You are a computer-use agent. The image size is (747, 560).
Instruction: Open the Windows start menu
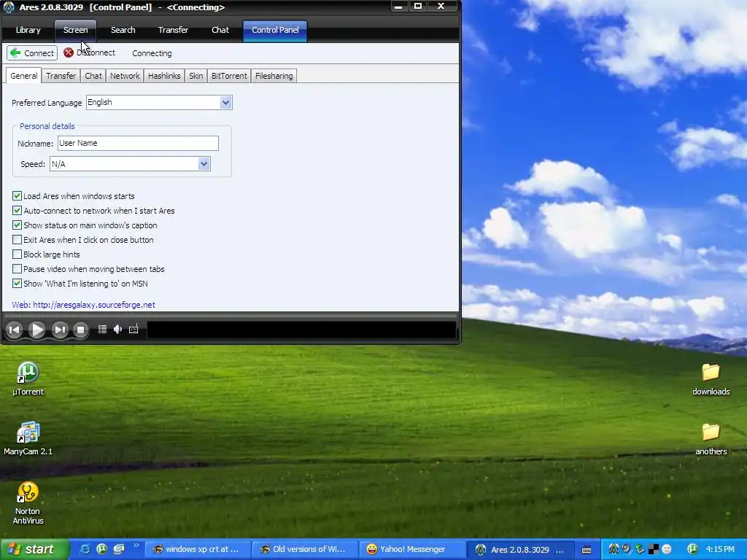(34, 549)
